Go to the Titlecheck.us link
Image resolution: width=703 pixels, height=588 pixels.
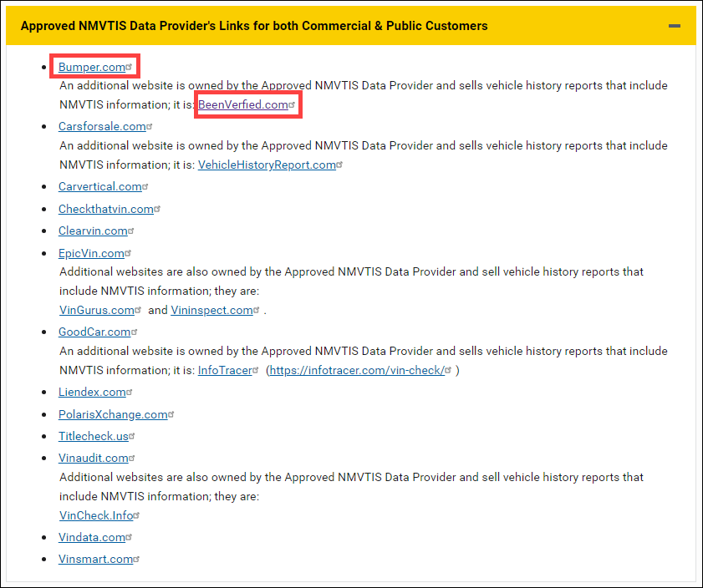tap(94, 437)
